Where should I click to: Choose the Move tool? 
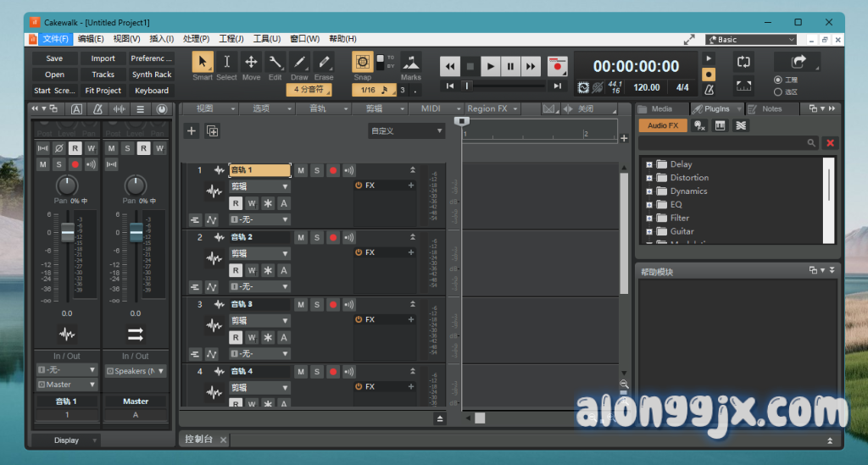pos(251,63)
